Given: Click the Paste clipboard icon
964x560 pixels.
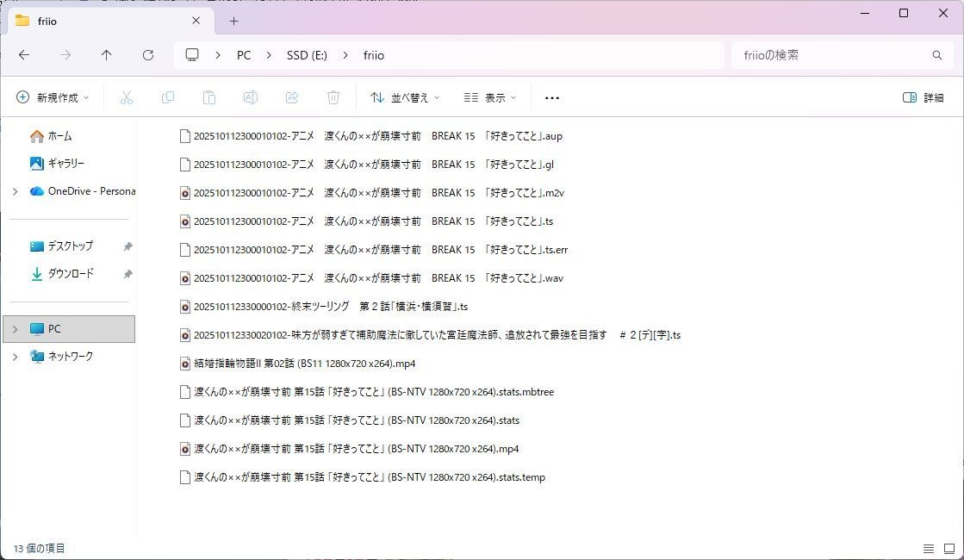Looking at the screenshot, I should pyautogui.click(x=208, y=98).
